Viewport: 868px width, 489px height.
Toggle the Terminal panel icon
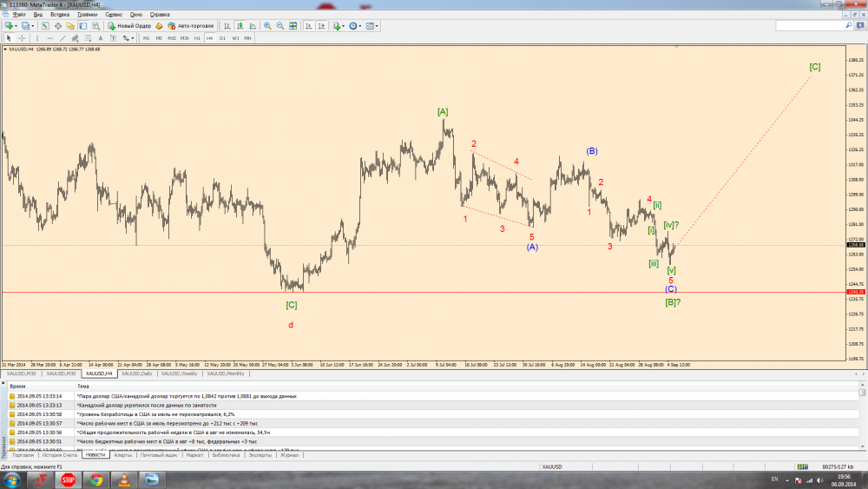pos(83,25)
